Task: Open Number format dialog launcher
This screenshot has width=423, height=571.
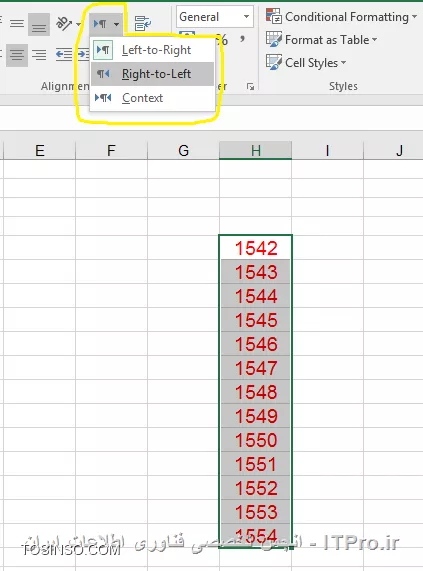Action: click(x=250, y=86)
